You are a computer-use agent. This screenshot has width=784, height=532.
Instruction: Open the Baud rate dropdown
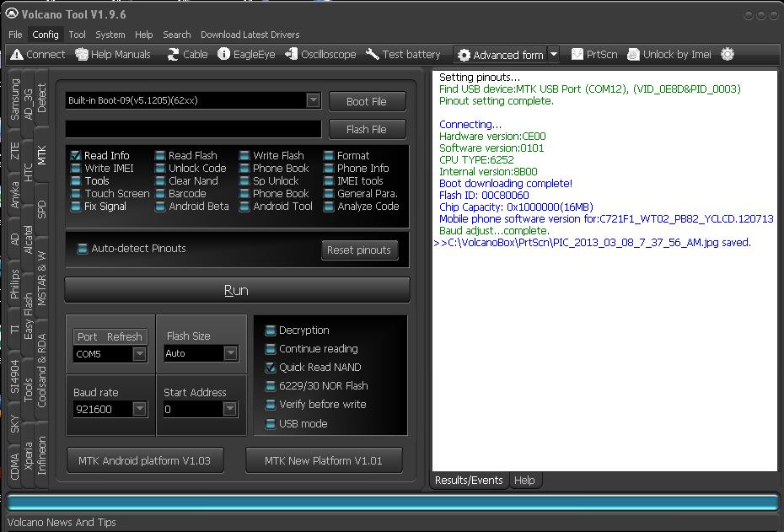pyautogui.click(x=139, y=410)
